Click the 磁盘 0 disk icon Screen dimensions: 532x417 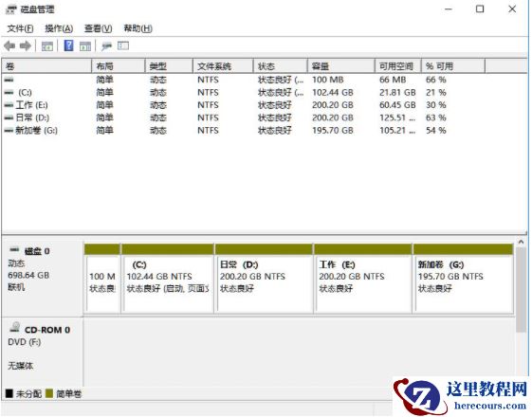click(x=14, y=250)
